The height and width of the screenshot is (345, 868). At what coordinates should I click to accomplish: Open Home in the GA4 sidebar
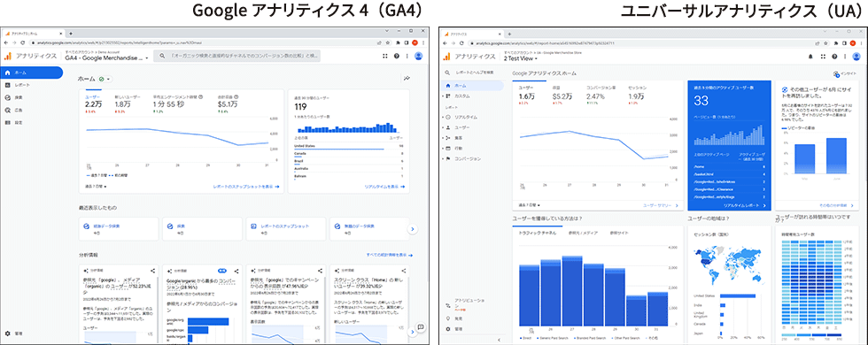32,73
